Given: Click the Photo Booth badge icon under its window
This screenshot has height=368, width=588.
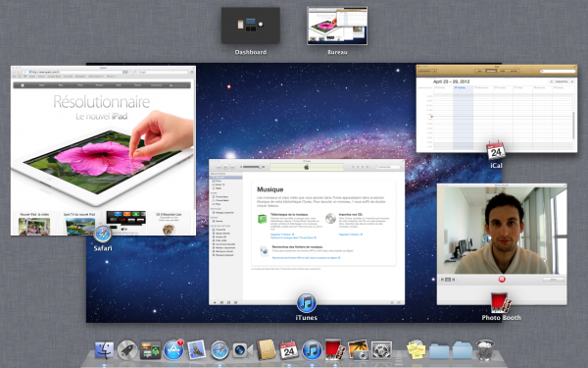Looking at the screenshot, I should click(x=501, y=303).
